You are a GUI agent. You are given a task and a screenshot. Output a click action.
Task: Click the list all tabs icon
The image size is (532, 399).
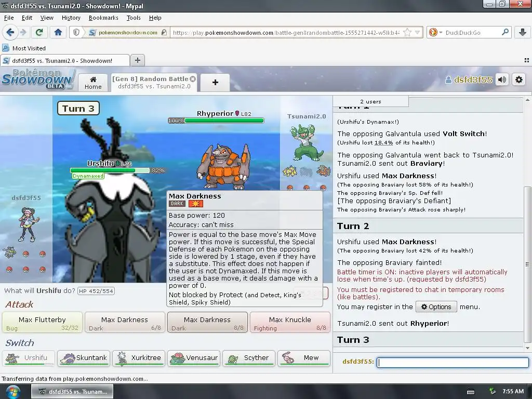527,60
